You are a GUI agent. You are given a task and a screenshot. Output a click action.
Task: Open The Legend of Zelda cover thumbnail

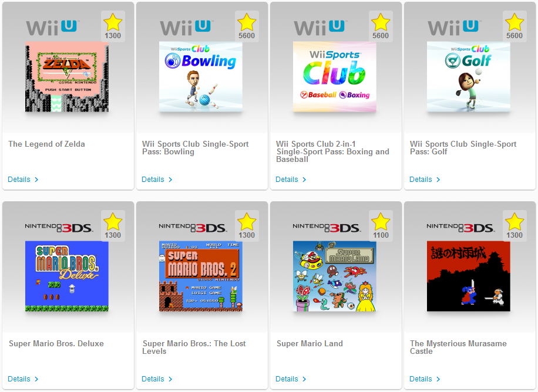(x=67, y=77)
